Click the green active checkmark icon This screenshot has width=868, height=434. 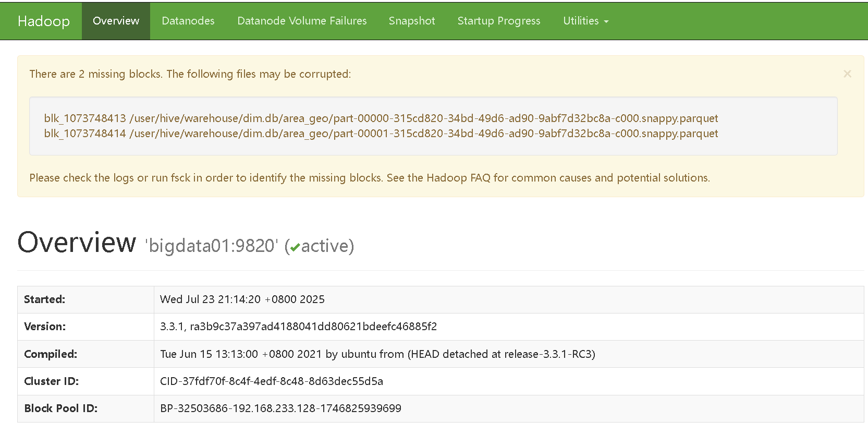pyautogui.click(x=295, y=247)
